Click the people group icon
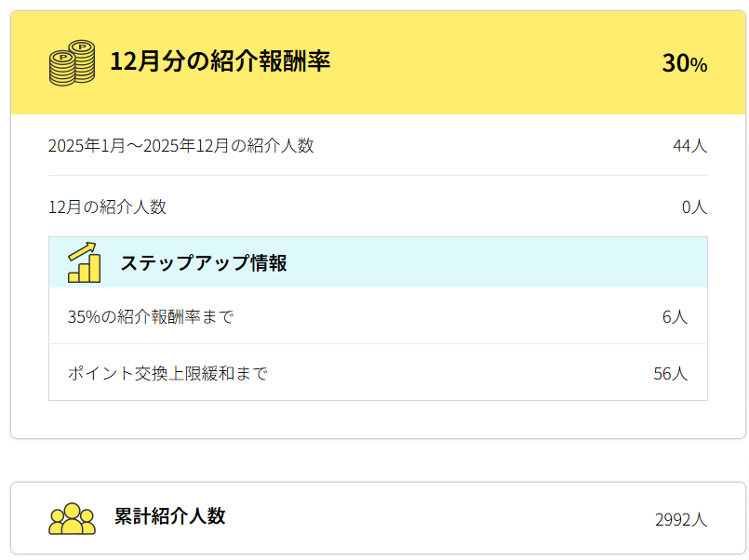749x560 pixels. pos(72,518)
